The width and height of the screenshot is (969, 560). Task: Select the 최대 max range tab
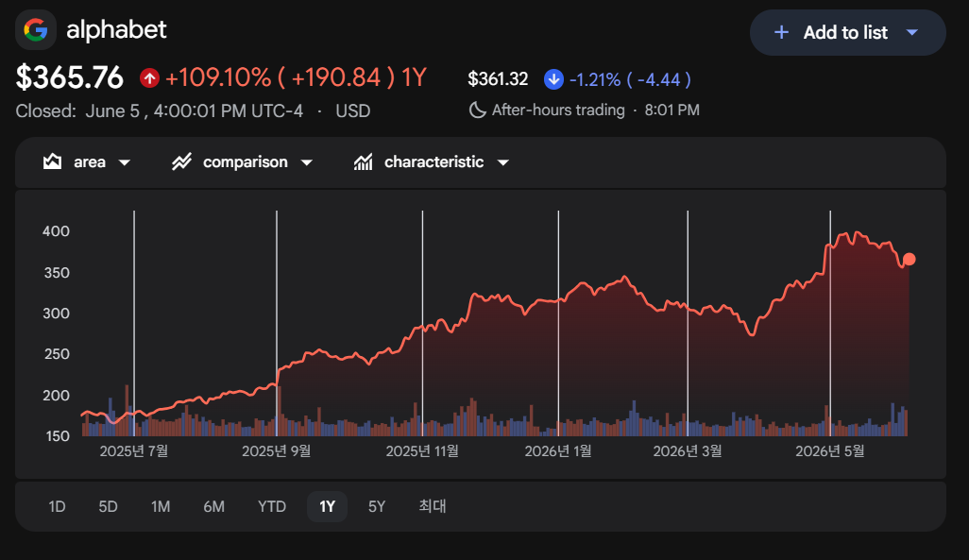pos(432,507)
